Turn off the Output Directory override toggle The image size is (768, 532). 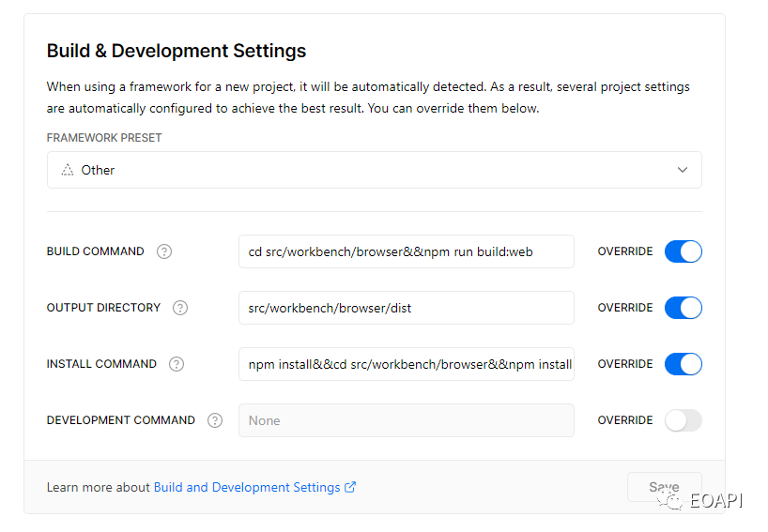[x=684, y=308]
